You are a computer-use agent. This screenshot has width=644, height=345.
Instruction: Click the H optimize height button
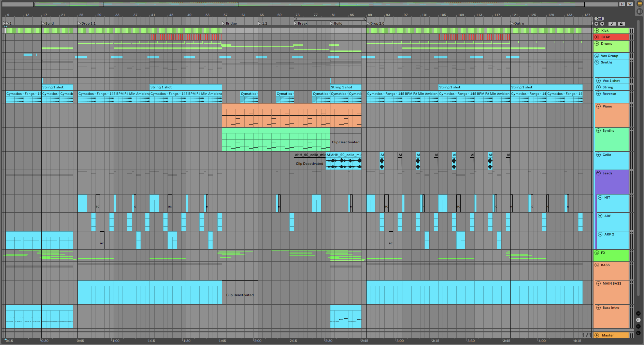click(622, 4)
